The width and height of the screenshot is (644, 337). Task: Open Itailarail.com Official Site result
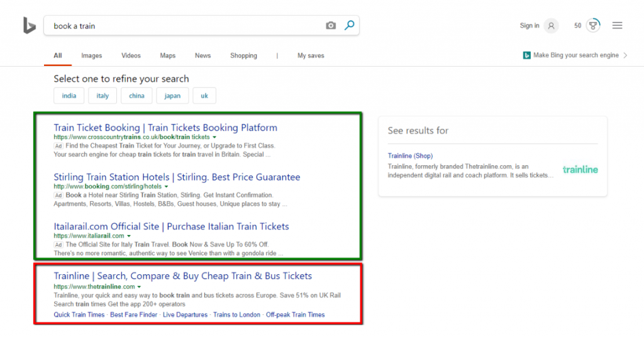click(171, 226)
